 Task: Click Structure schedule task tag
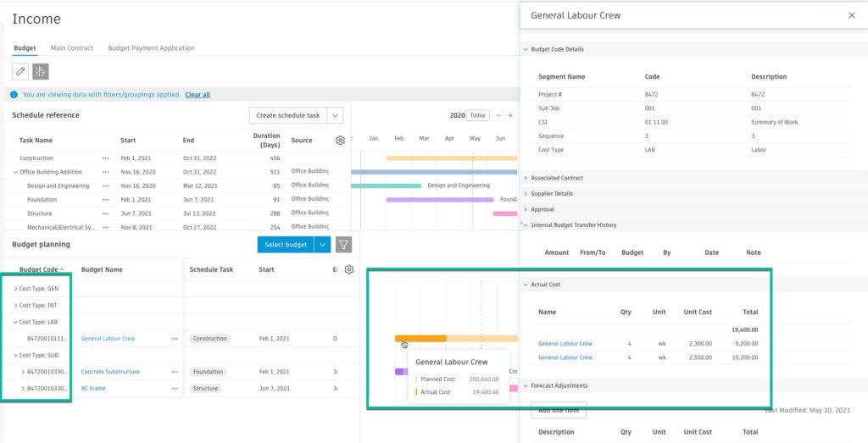point(205,388)
